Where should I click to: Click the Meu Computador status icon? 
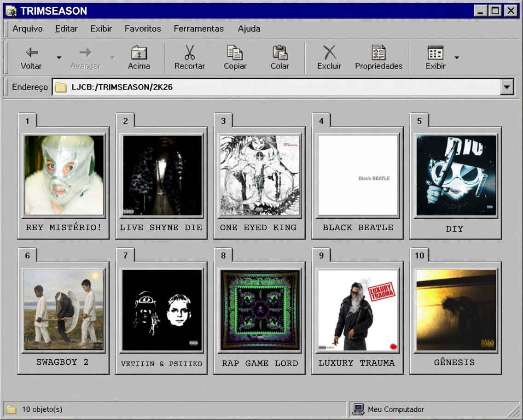(358, 409)
